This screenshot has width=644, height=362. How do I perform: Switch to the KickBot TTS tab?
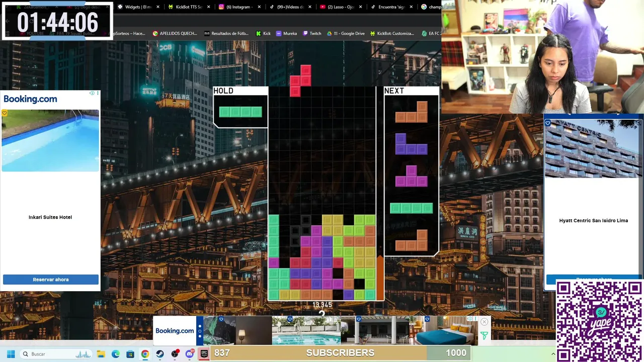tap(189, 7)
